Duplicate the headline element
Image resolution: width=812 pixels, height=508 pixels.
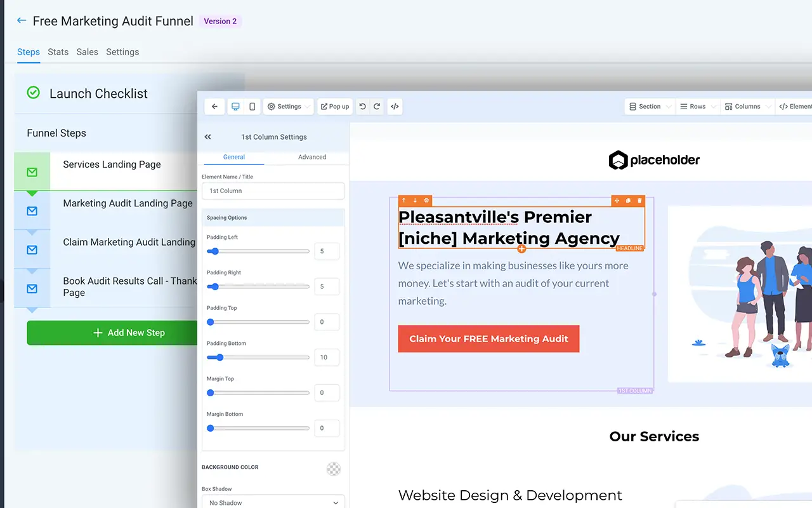click(628, 201)
